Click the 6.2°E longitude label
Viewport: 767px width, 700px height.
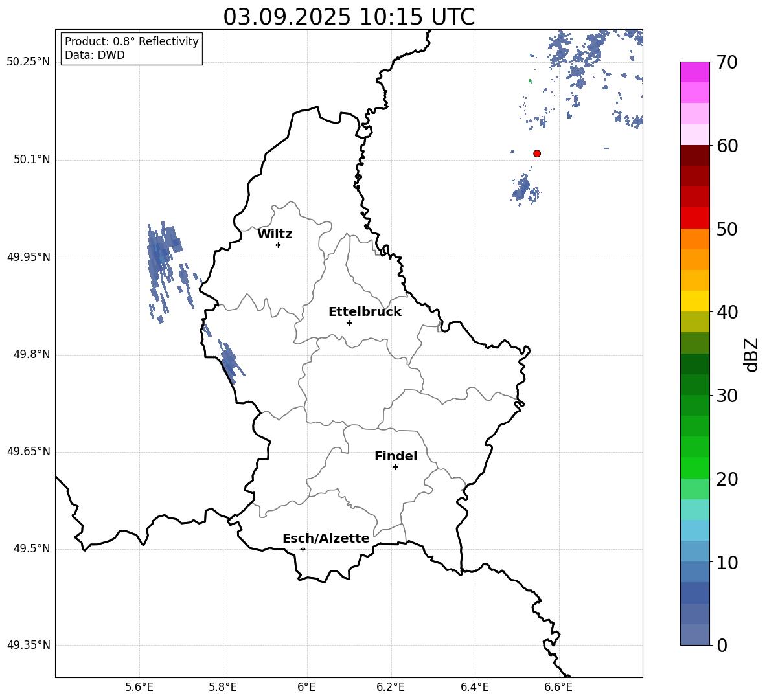coord(391,688)
